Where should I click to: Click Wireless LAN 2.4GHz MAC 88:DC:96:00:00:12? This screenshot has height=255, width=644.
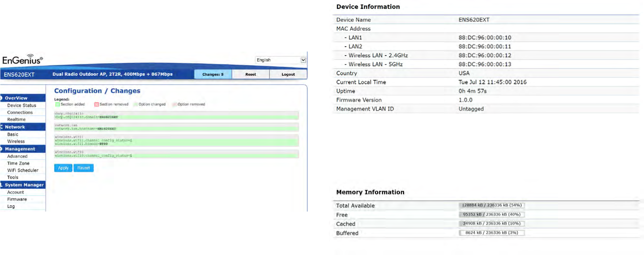[485, 56]
